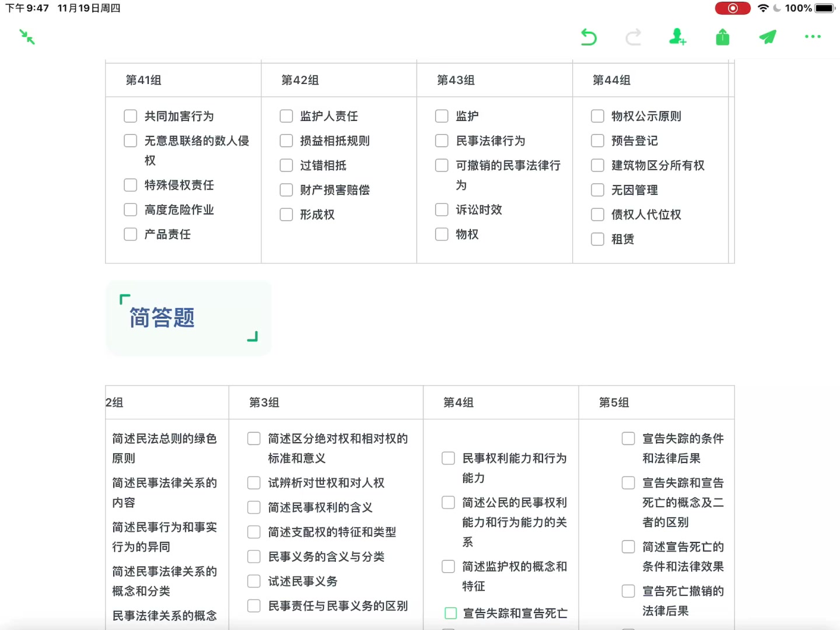Check 简述区分绝对权和相对权的标准和意义 checkbox
Screen dimensions: 840x630
pos(254,438)
